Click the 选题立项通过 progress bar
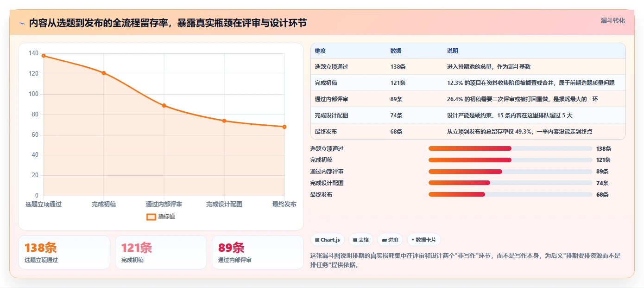 (511, 148)
